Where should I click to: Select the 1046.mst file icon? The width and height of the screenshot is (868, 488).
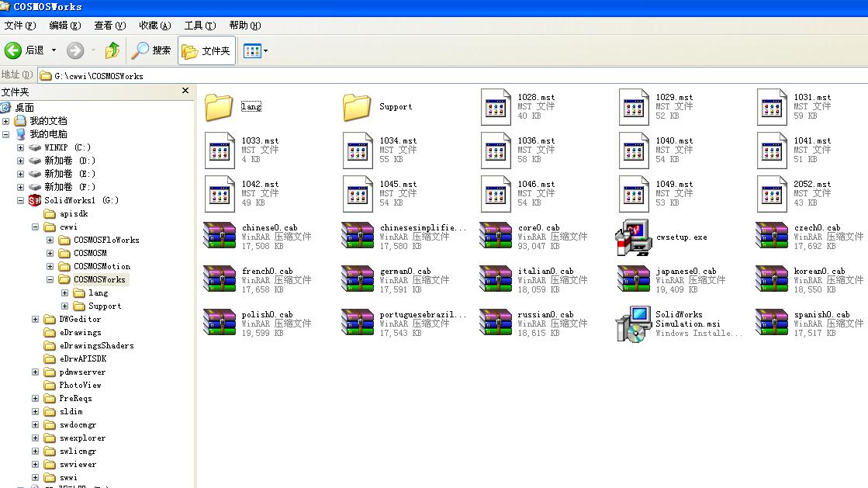496,194
